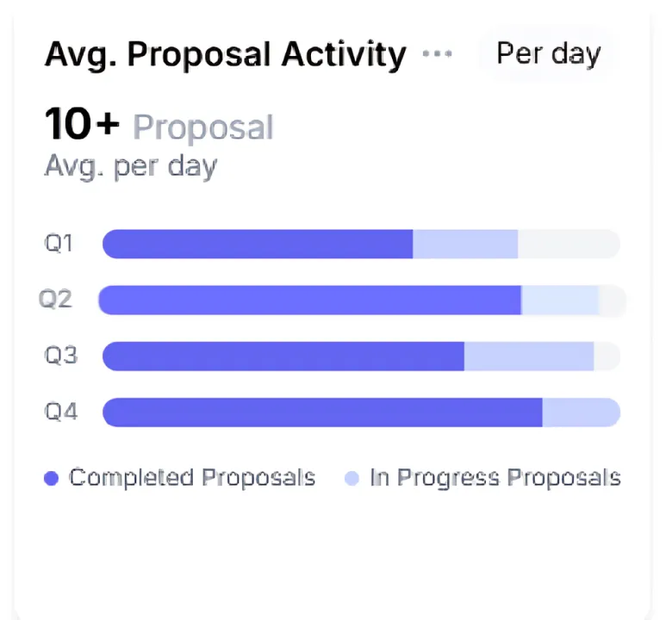This screenshot has height=620, width=672.
Task: Select the Q1 in-progress bar segment
Action: point(465,245)
